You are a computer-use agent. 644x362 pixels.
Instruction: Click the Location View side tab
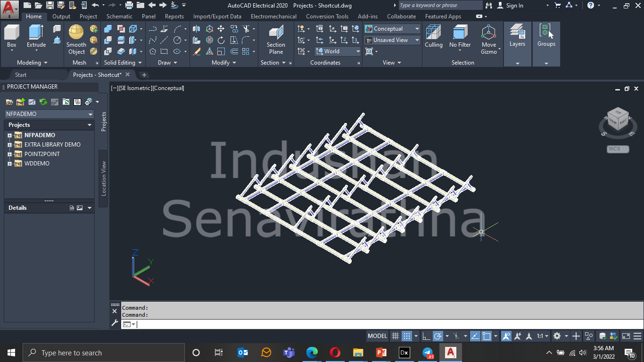coord(104,178)
